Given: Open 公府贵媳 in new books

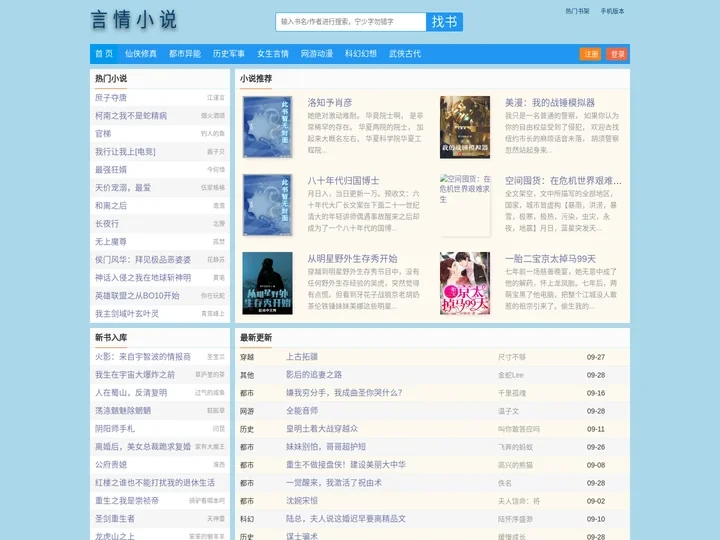Looking at the screenshot, I should [x=111, y=465].
